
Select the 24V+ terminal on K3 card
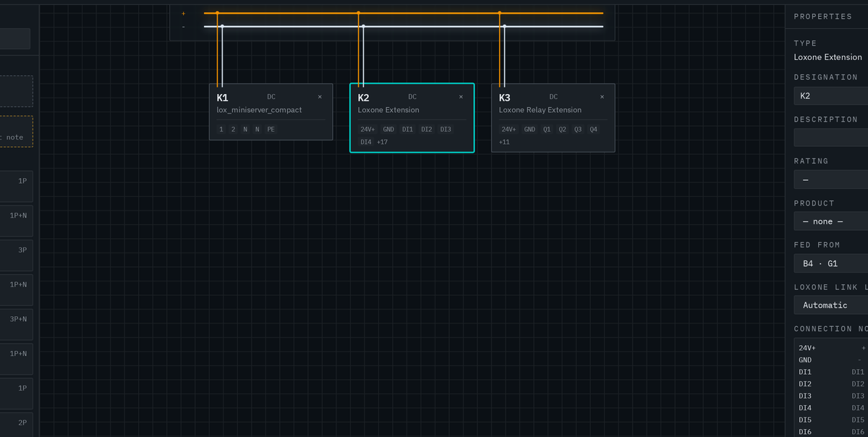pos(509,130)
